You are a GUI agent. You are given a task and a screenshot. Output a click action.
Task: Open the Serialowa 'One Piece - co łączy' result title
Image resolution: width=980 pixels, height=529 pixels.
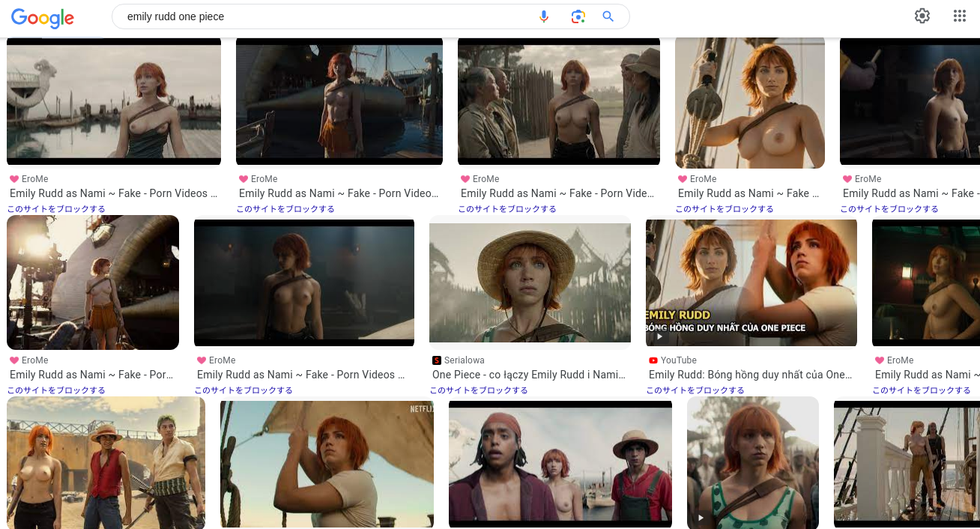(529, 375)
